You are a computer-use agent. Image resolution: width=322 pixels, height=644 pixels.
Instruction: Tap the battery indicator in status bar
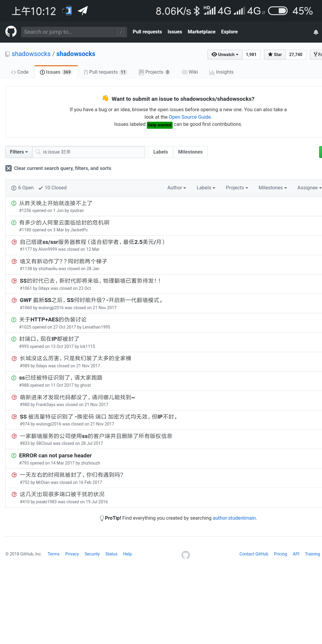(278, 11)
